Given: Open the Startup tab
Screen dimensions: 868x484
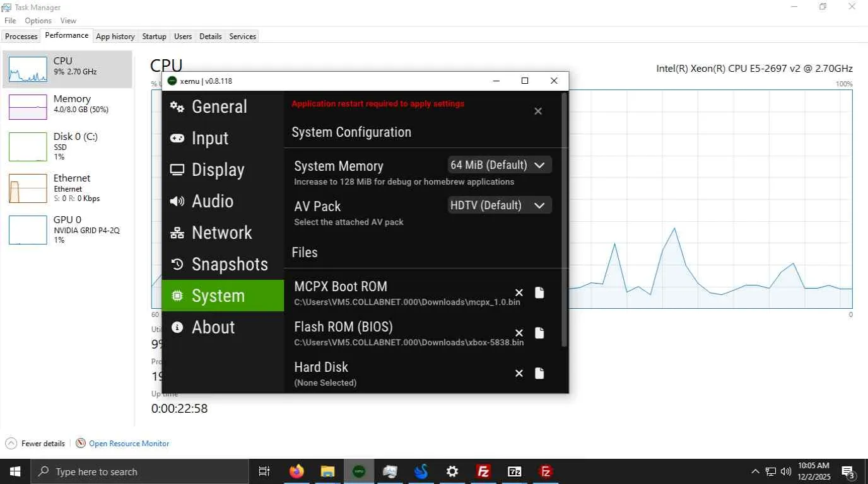Looking at the screenshot, I should pyautogui.click(x=154, y=37).
